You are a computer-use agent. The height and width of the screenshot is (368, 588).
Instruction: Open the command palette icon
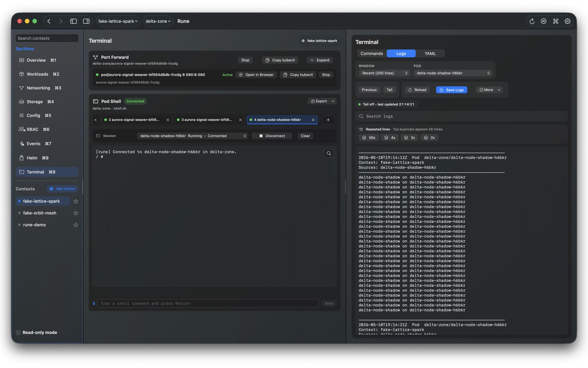tap(556, 21)
